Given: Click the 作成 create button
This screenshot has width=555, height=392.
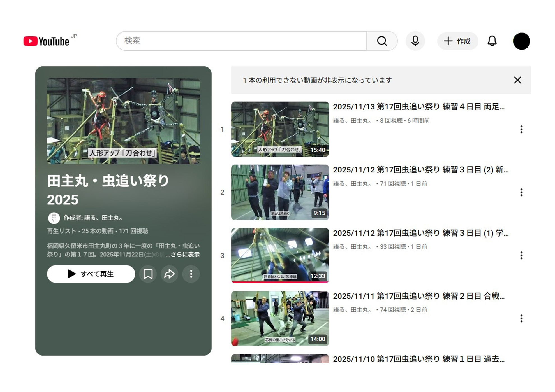Looking at the screenshot, I should (x=457, y=41).
